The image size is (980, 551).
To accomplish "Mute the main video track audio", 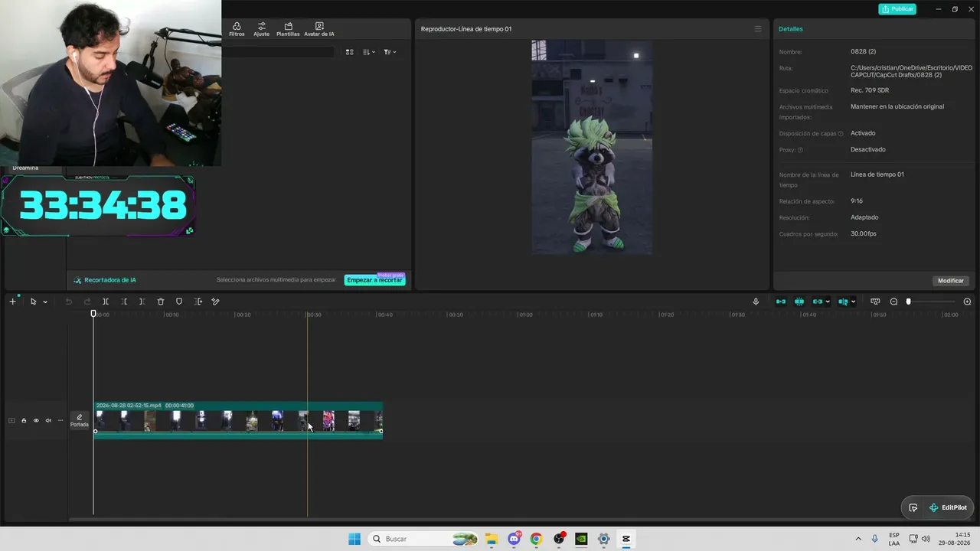I will [48, 420].
